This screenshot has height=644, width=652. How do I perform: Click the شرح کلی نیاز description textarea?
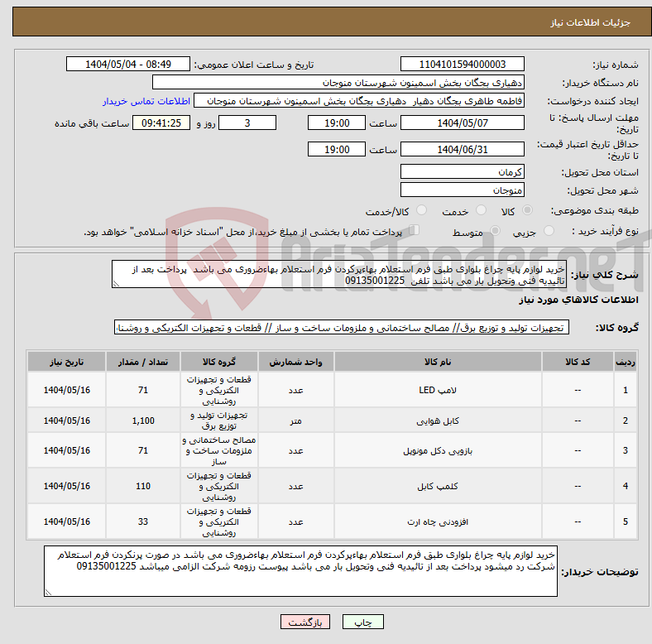(339, 274)
